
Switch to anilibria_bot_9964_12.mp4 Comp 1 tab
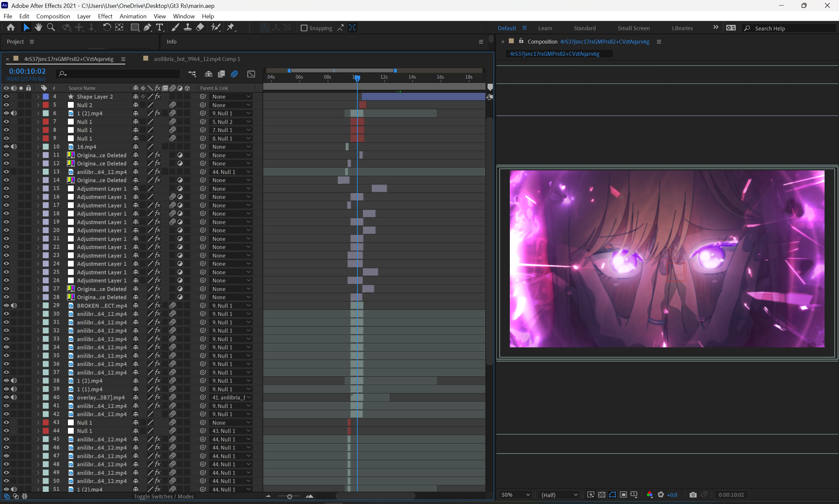197,59
